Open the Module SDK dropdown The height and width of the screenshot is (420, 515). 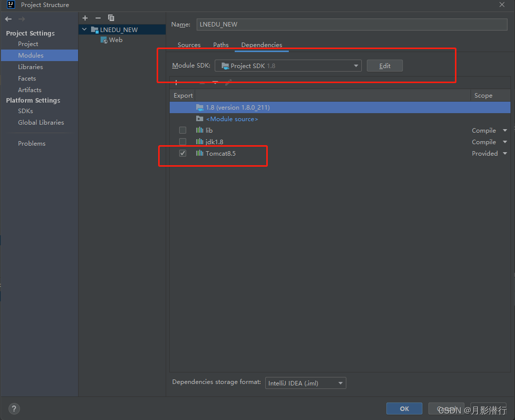[x=288, y=66]
